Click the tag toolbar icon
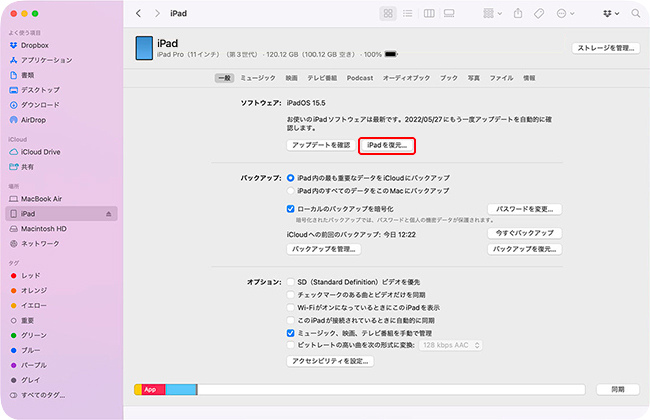The image size is (650, 420). point(539,14)
